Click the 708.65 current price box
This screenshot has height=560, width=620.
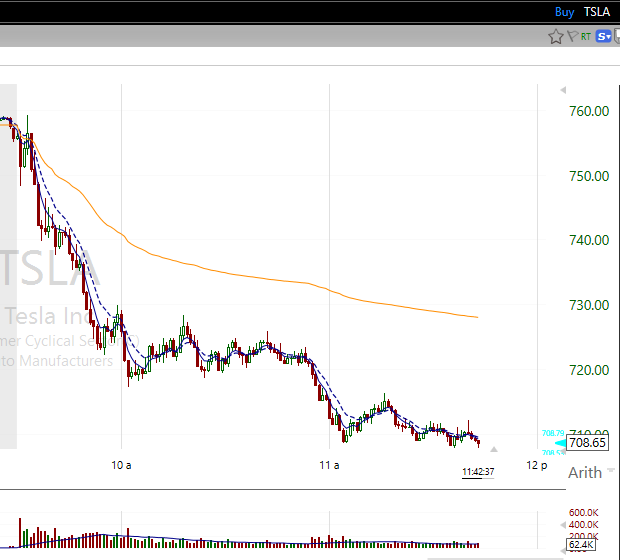click(587, 442)
